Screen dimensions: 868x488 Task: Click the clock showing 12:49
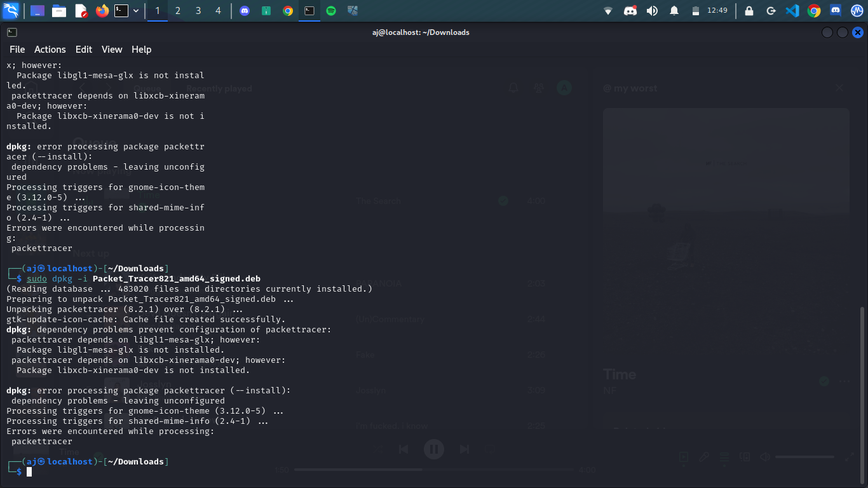point(717,11)
